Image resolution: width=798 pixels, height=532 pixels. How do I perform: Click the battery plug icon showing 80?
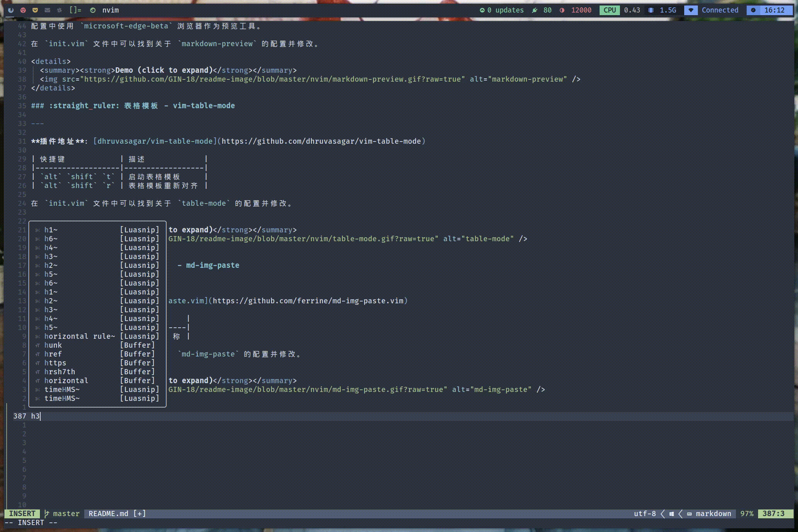[x=534, y=10]
